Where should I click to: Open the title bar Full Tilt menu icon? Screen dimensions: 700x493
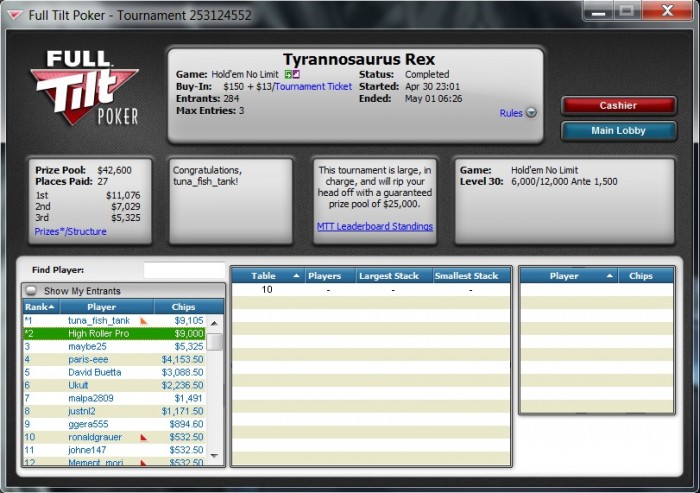(15, 16)
